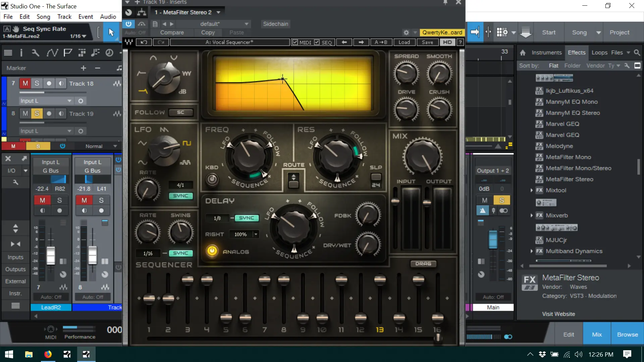Image resolution: width=644 pixels, height=362 pixels.
Task: Unsolo Track 19
Action: click(37, 114)
